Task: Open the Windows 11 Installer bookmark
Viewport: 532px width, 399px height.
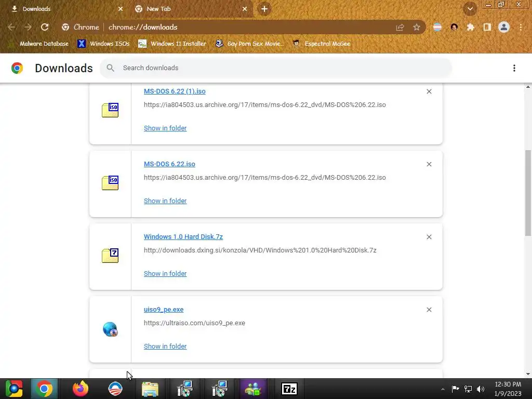Action: click(172, 44)
